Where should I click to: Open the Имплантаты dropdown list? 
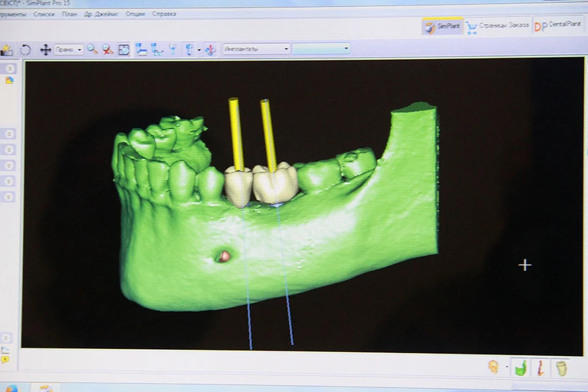point(257,49)
